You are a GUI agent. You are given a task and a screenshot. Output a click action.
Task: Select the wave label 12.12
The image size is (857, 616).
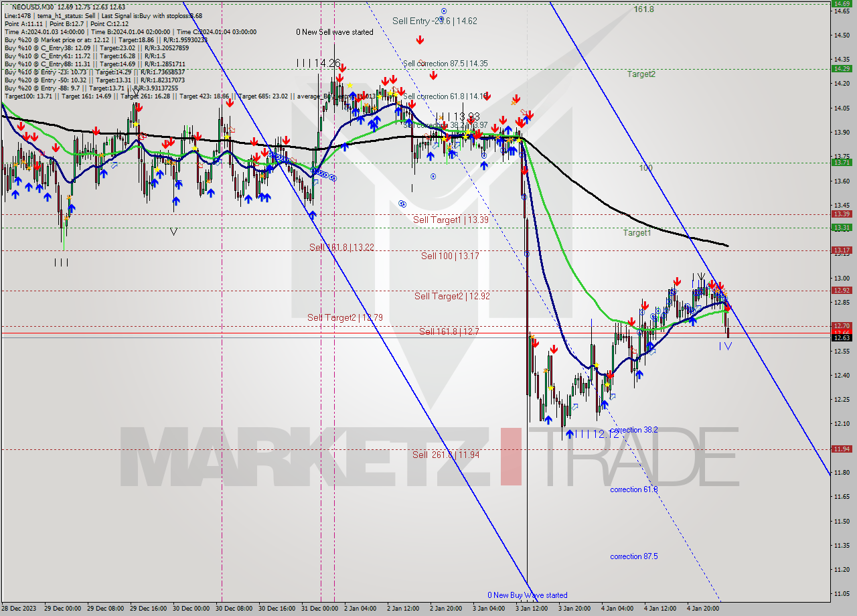click(597, 435)
